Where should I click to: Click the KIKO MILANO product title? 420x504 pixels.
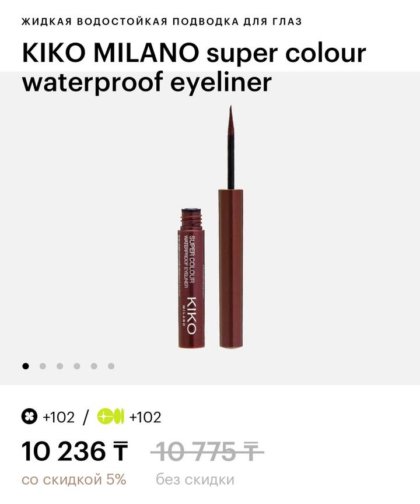point(194,68)
